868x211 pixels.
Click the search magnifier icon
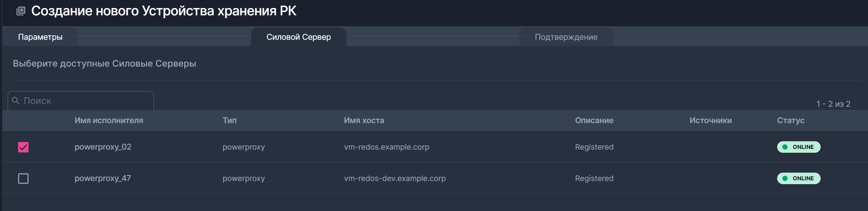click(x=16, y=101)
